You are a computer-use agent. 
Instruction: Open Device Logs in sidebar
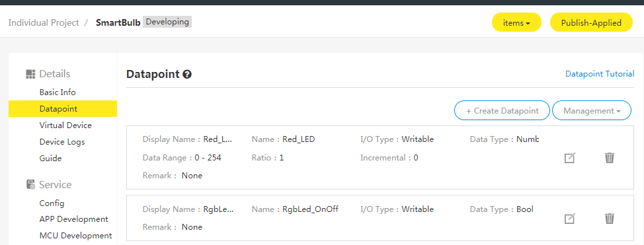(62, 141)
